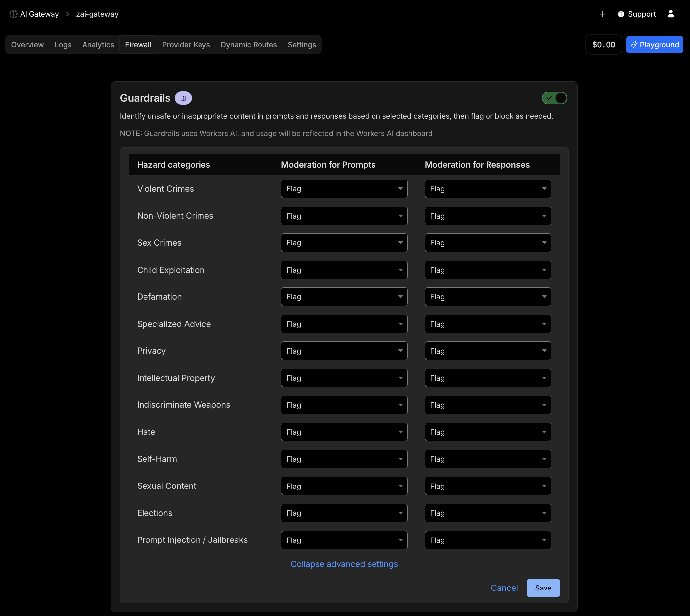Open Prompt Injection / Jailbreaks responses dropdown
690x616 pixels.
[488, 540]
